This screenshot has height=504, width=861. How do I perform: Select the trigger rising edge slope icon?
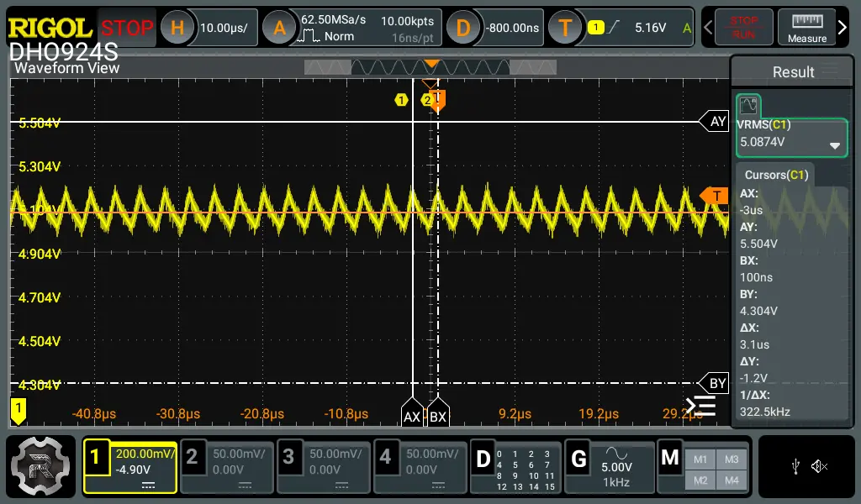click(613, 27)
